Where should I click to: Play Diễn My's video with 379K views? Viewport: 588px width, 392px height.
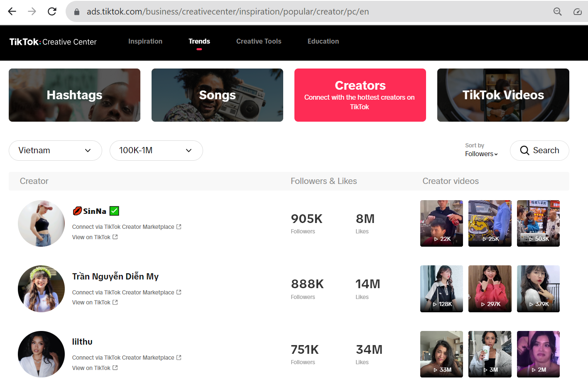click(538, 289)
